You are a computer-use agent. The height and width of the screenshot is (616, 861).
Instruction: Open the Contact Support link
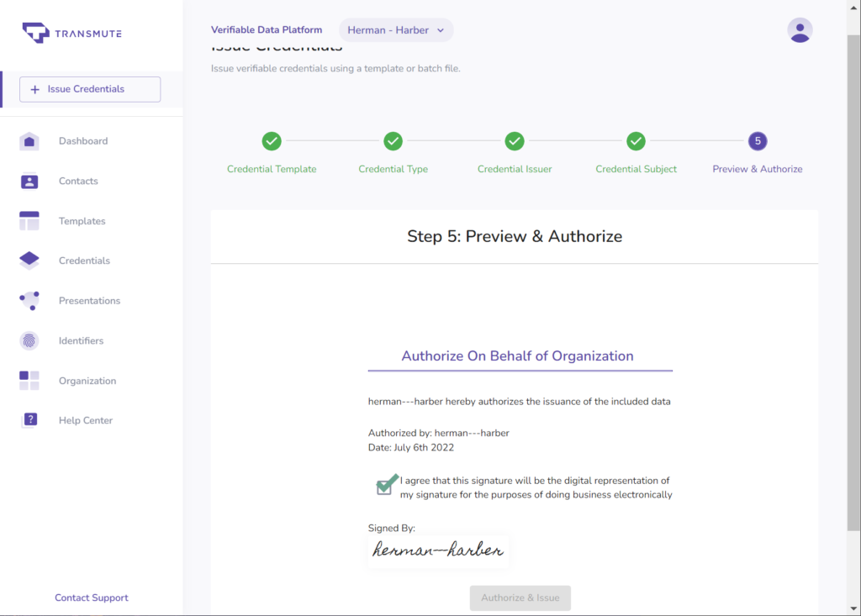(91, 598)
